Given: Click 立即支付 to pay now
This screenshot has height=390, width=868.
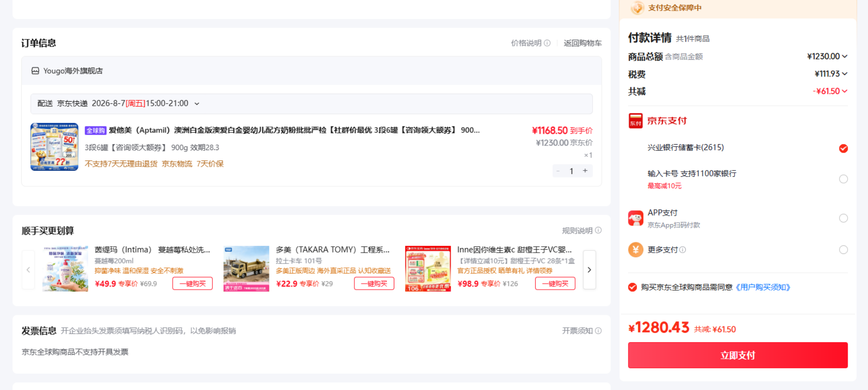Looking at the screenshot, I should [x=738, y=355].
